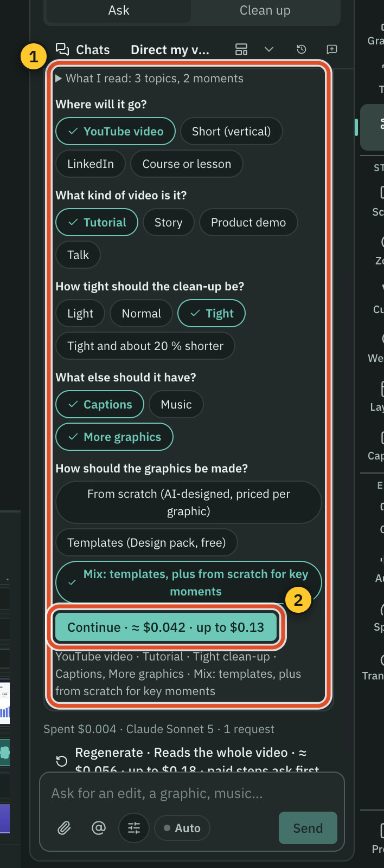
Task: Click 'Spent $0.004 · Claude Sonnet 5' status text
Action: 159,729
